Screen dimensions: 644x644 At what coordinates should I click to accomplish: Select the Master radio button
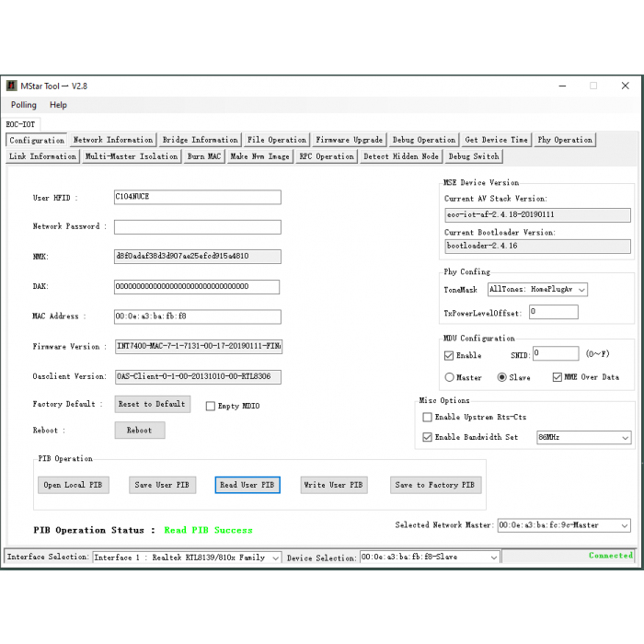tap(450, 377)
